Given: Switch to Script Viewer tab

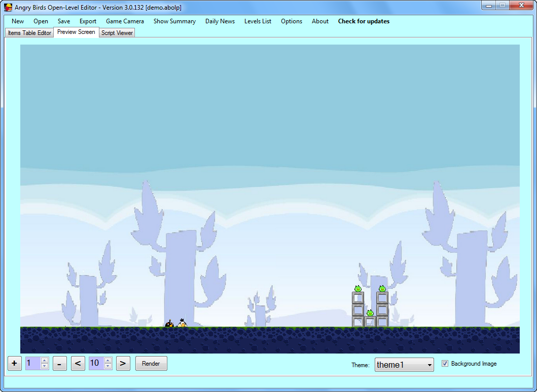Looking at the screenshot, I should point(117,33).
